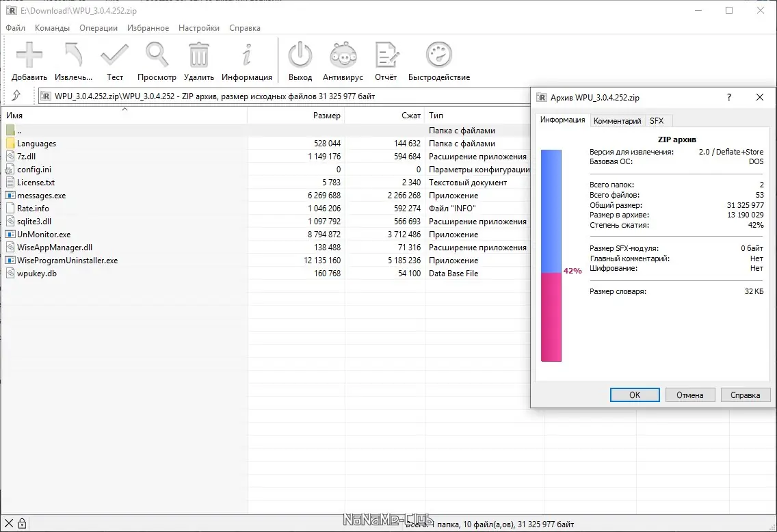
Task: Open the Информация (Info) toolbar icon
Action: pos(247,55)
